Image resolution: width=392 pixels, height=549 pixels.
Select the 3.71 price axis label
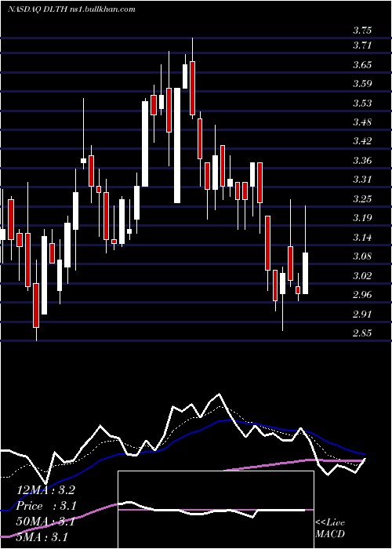point(362,45)
